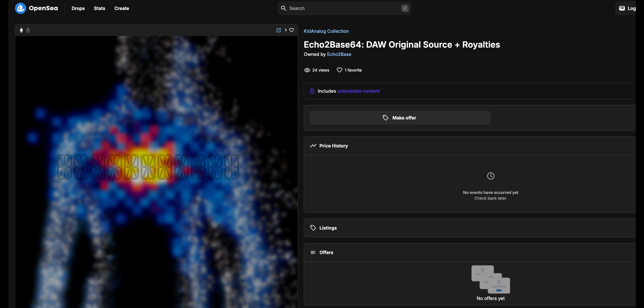Select the Listings tag icon
Screen dimensions: 644x308
[x=313, y=228]
